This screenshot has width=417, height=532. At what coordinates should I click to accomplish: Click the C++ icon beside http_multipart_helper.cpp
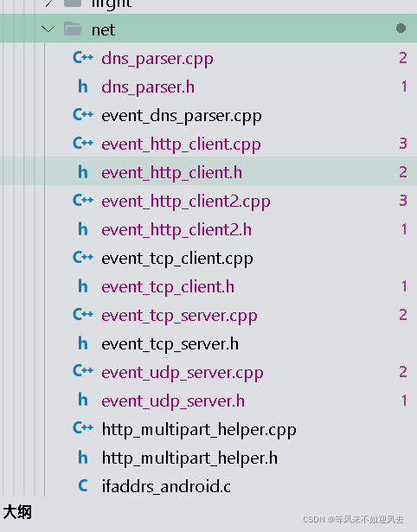[x=83, y=428]
